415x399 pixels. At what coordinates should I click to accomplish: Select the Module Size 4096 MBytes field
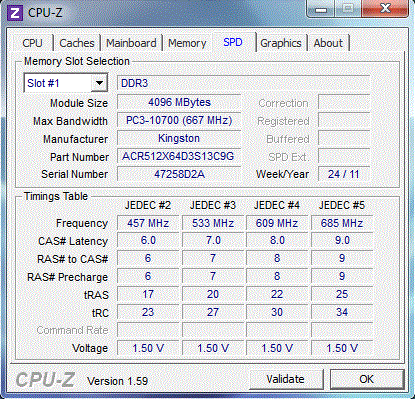point(179,102)
